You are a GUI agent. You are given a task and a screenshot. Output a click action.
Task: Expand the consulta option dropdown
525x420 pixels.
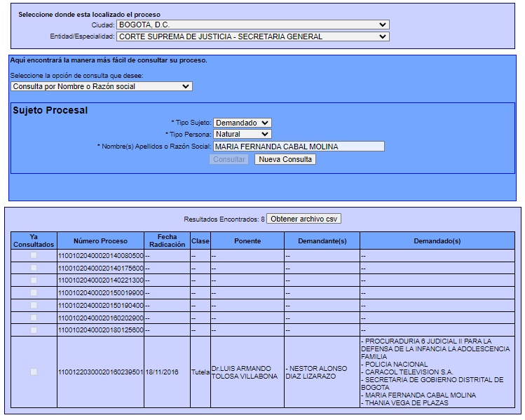tap(102, 86)
